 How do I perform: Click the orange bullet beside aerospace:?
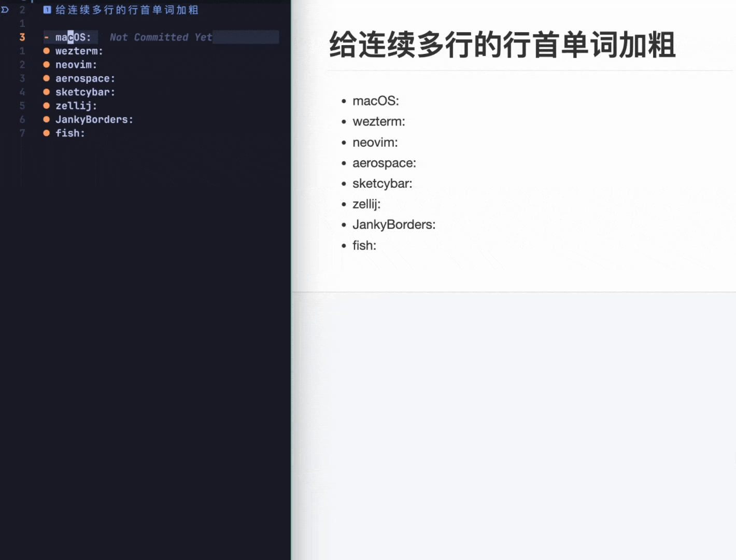pyautogui.click(x=46, y=78)
